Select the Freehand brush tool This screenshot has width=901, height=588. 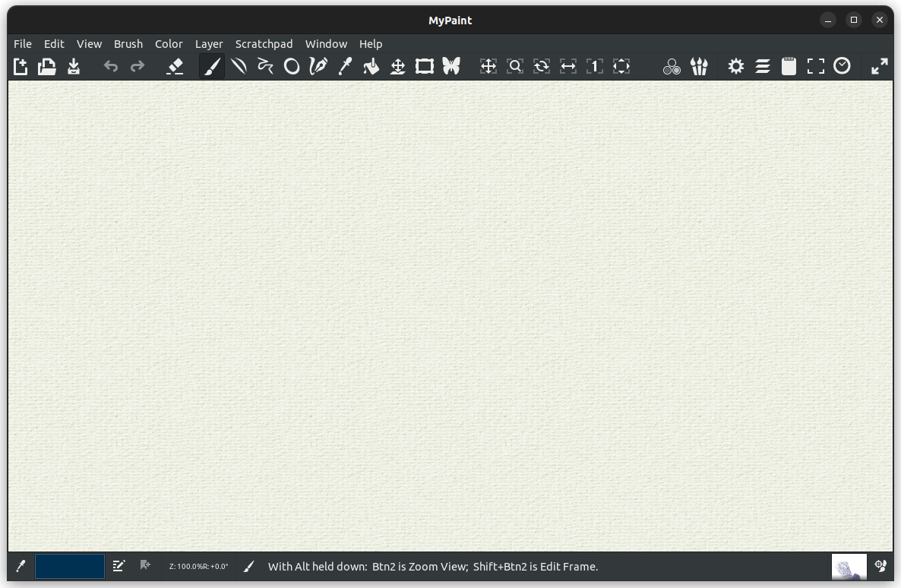[212, 66]
